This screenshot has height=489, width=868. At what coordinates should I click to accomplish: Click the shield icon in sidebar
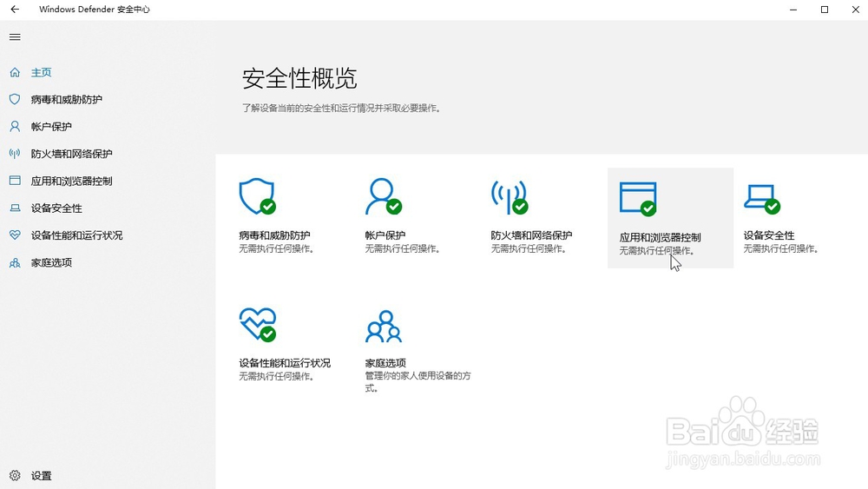pyautogui.click(x=15, y=99)
